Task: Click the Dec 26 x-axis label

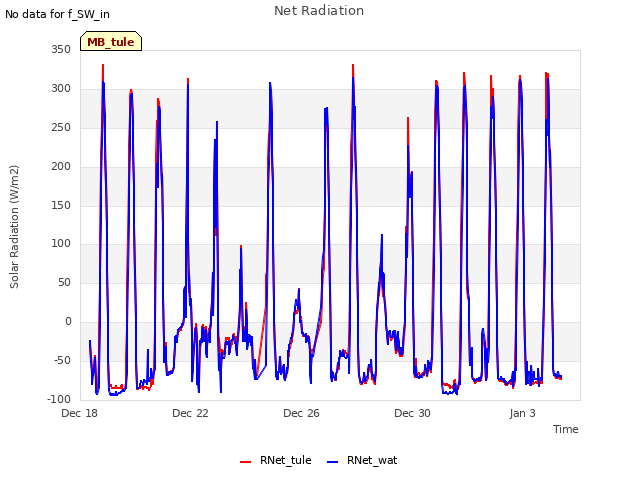Action: [301, 413]
